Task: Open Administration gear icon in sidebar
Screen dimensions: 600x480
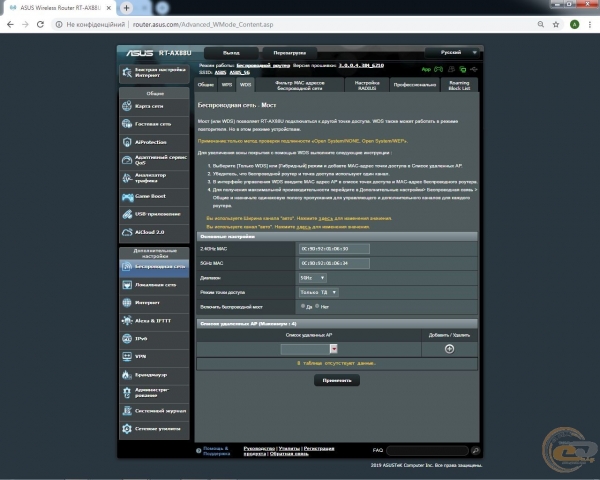Action: [127, 393]
